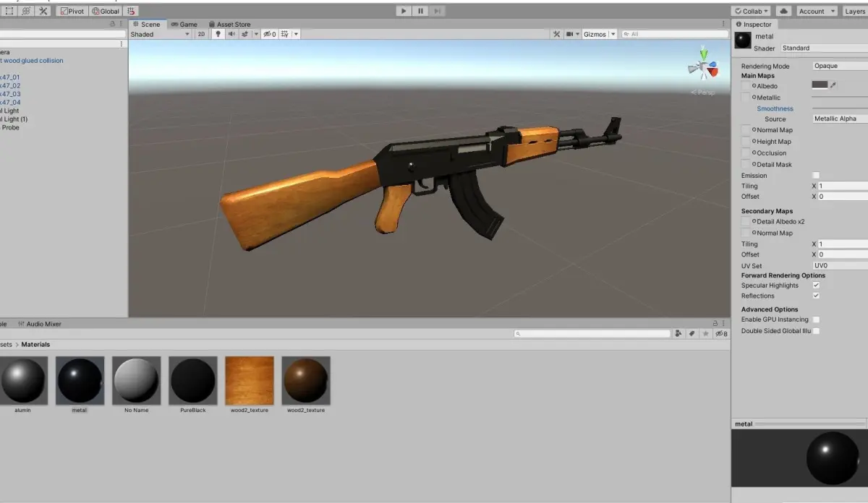Toggle Reflections checkbox
Image resolution: width=868 pixels, height=503 pixels.
(x=816, y=296)
